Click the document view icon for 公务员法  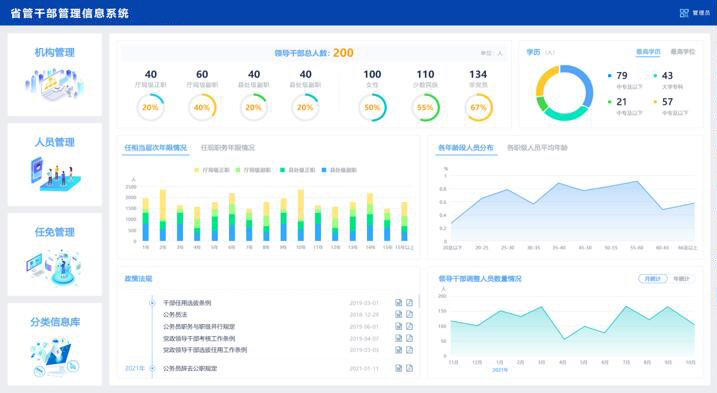point(399,314)
